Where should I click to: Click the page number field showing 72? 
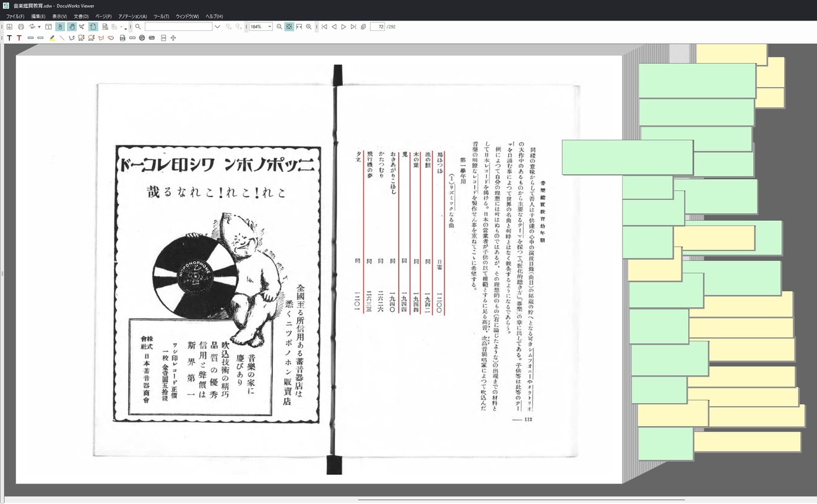pos(378,27)
